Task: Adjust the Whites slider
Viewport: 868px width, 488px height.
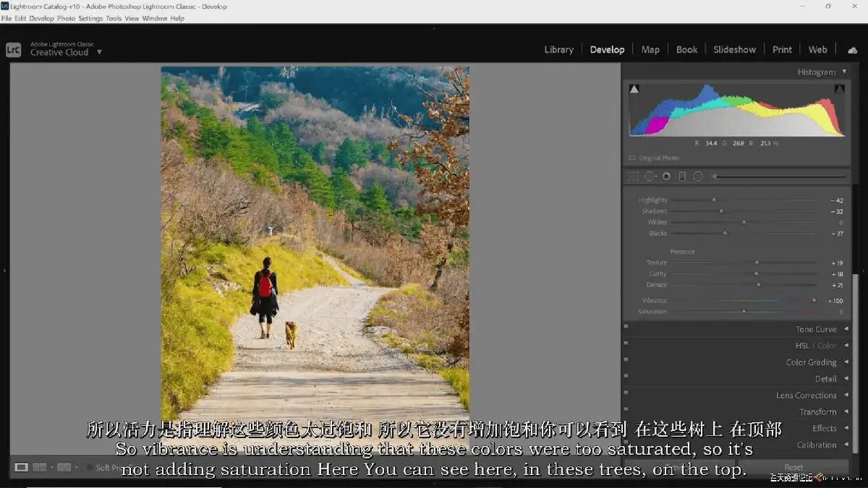Action: tap(744, 223)
